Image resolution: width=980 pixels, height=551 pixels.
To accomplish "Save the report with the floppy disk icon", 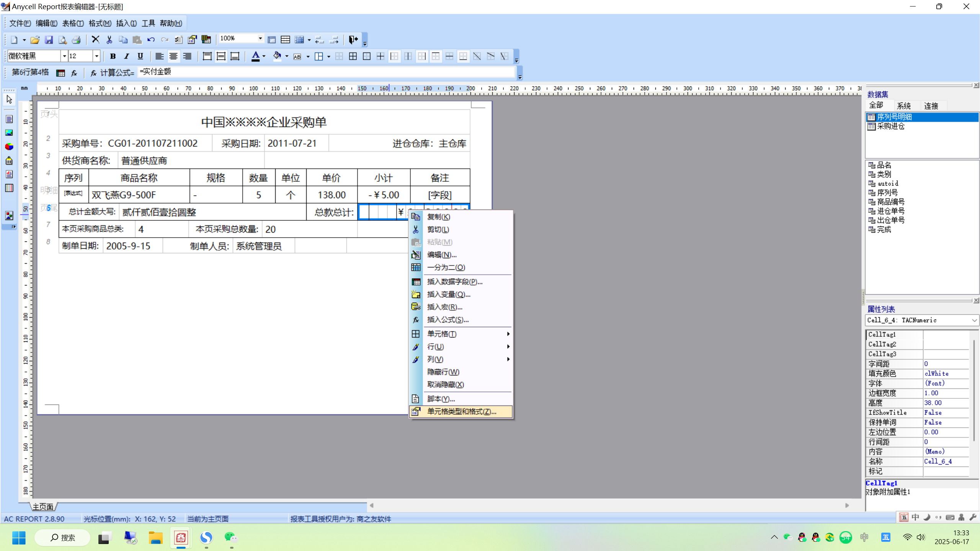I will coord(49,40).
